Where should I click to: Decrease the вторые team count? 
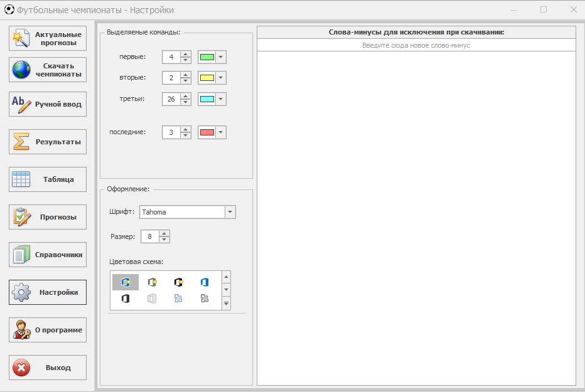[x=185, y=81]
